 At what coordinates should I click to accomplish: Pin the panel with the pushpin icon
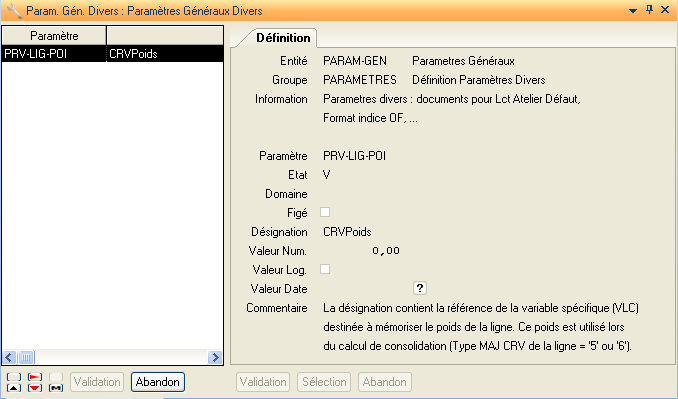(649, 10)
